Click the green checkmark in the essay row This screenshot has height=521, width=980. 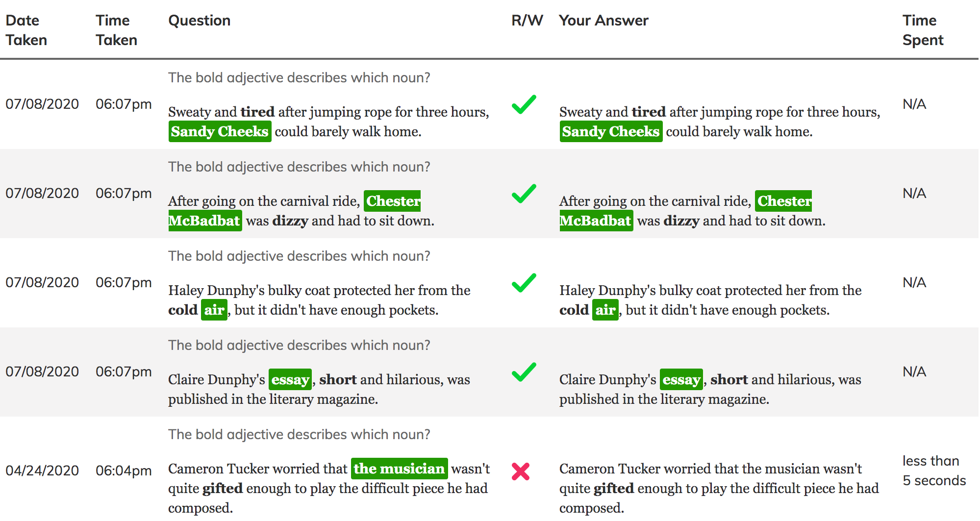pos(524,372)
